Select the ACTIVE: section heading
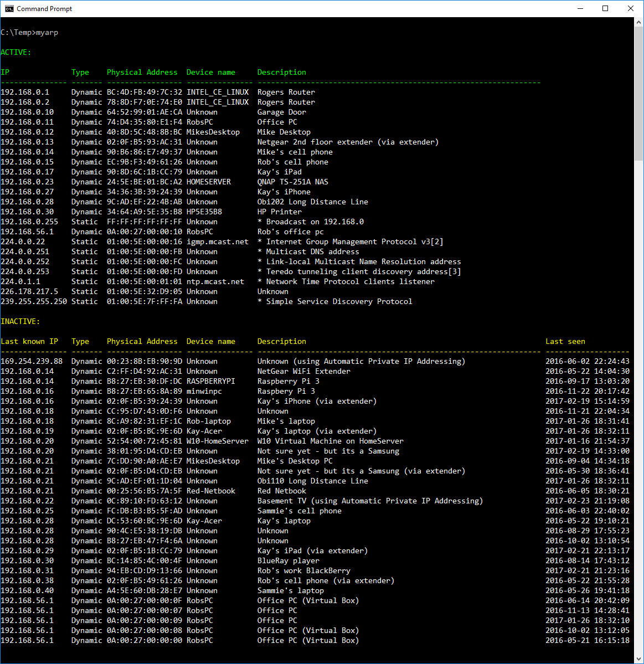This screenshot has width=644, height=664. [16, 53]
